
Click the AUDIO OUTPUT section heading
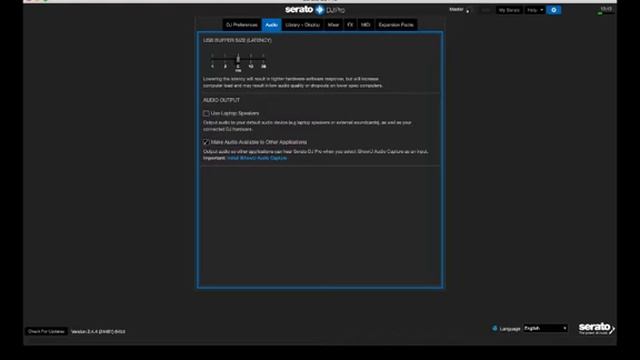[222, 100]
